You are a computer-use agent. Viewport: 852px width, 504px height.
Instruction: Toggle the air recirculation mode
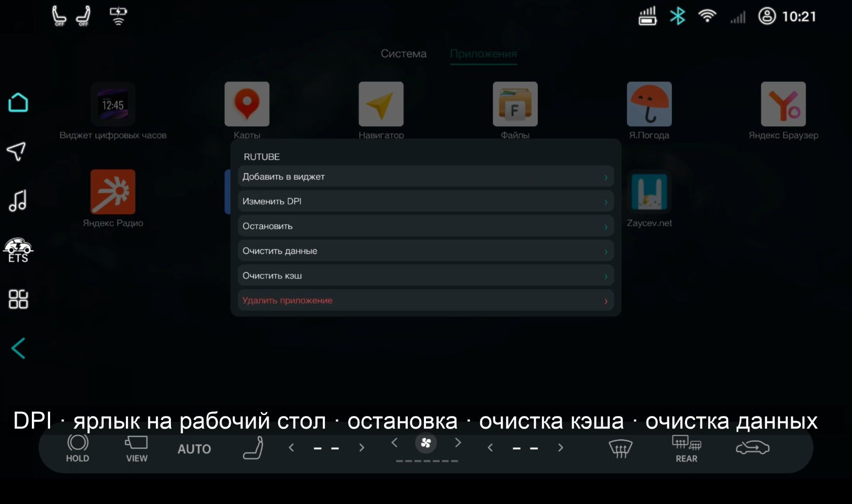[752, 448]
